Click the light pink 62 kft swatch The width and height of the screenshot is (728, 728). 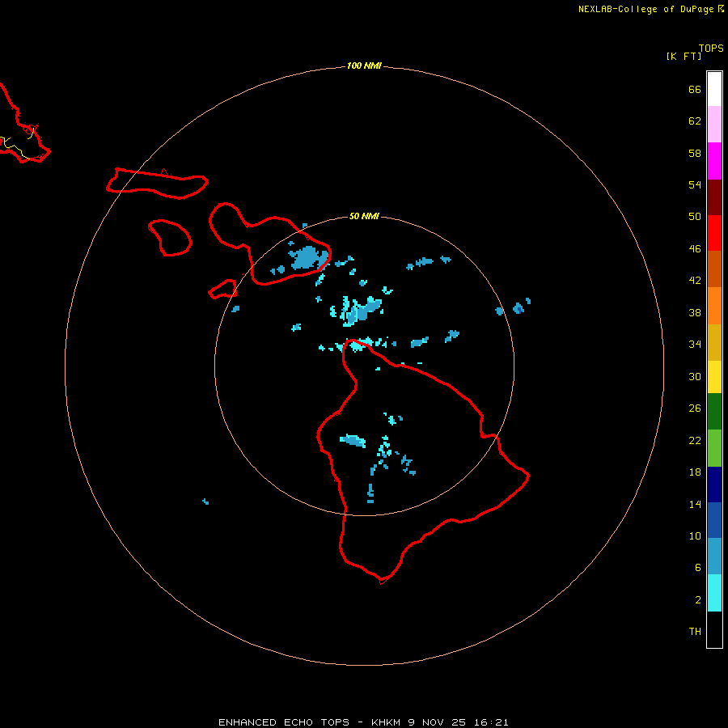click(x=714, y=125)
